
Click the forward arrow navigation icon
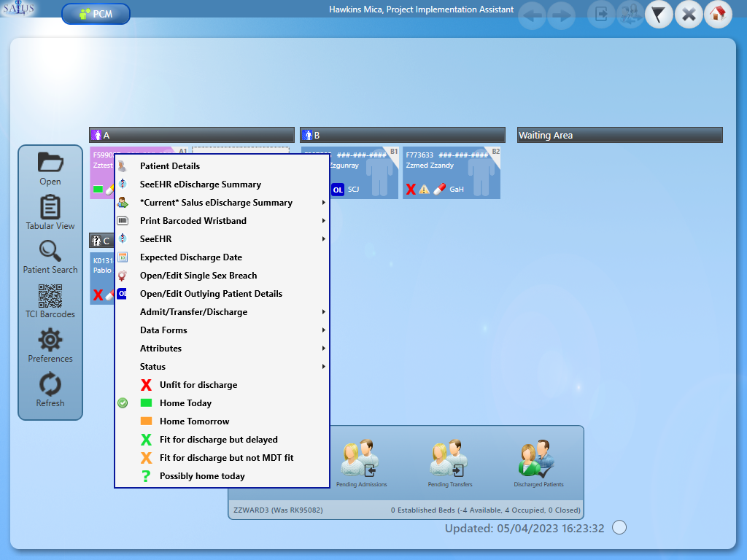[x=561, y=16]
